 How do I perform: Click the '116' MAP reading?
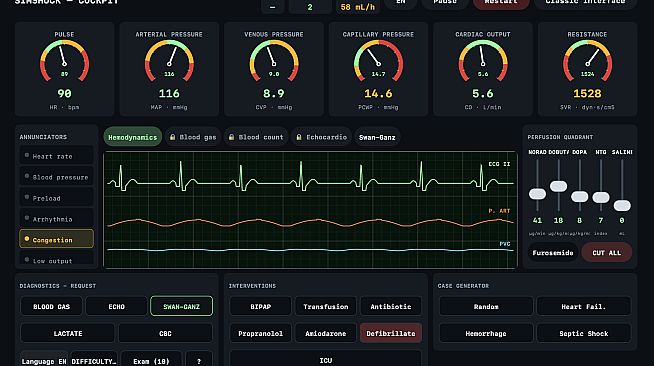coord(169,93)
